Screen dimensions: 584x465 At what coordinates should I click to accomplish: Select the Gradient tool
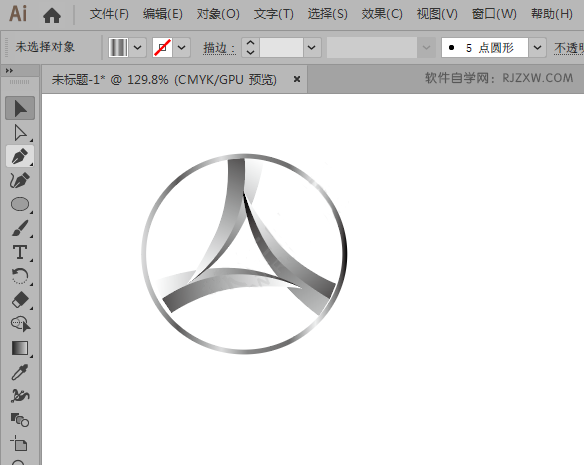click(20, 348)
